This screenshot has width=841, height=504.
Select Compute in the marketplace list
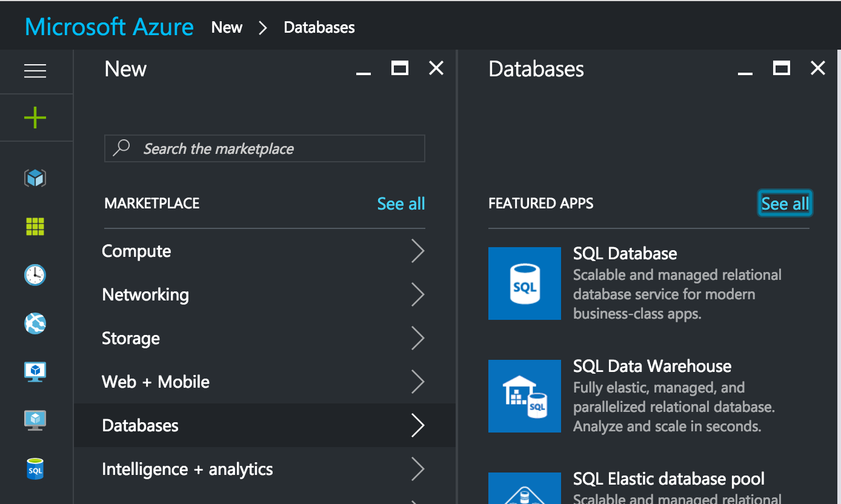click(x=265, y=251)
